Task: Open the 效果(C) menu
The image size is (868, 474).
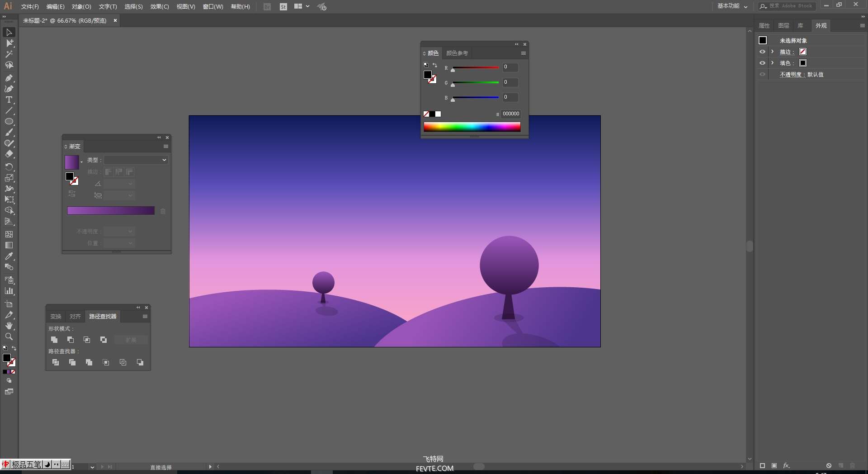Action: coord(159,7)
